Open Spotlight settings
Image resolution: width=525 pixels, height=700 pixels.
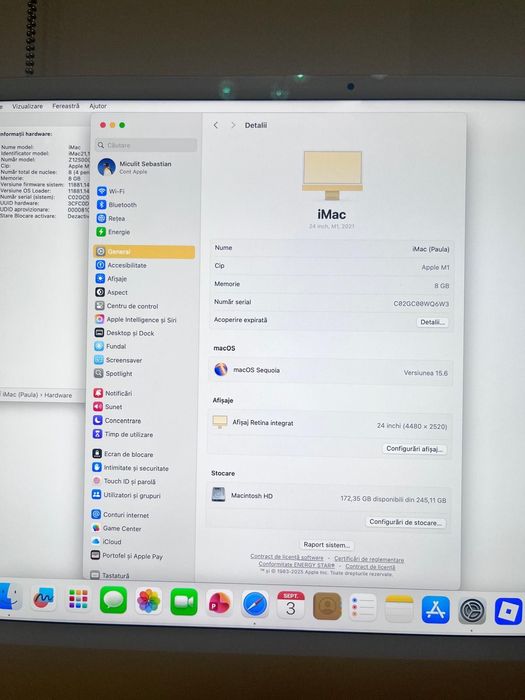[x=113, y=373]
